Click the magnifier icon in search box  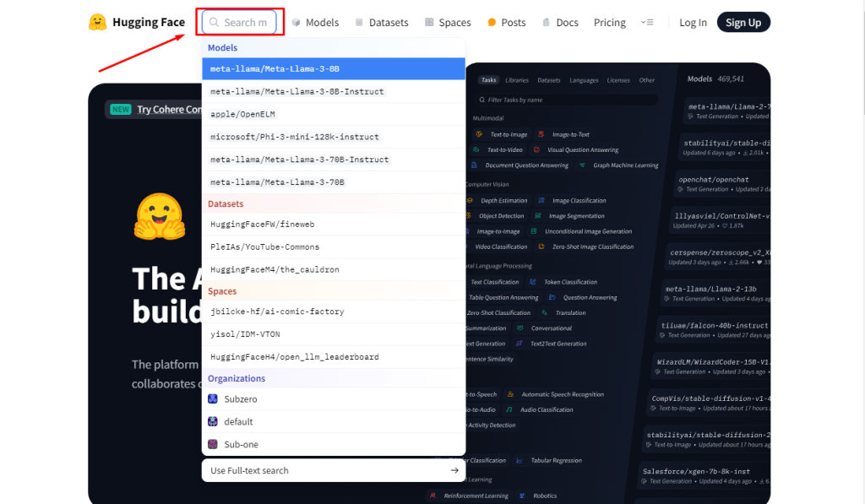point(215,23)
